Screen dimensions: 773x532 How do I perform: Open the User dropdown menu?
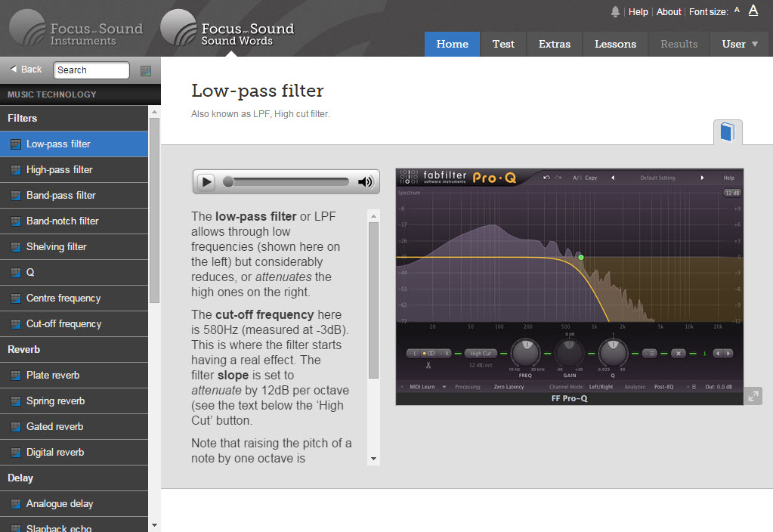click(740, 45)
